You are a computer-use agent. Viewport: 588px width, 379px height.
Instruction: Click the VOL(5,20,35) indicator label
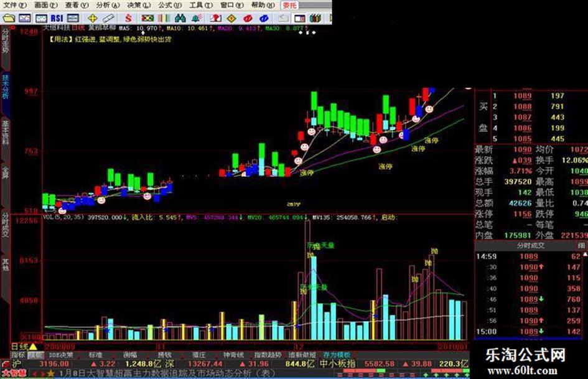click(x=63, y=217)
